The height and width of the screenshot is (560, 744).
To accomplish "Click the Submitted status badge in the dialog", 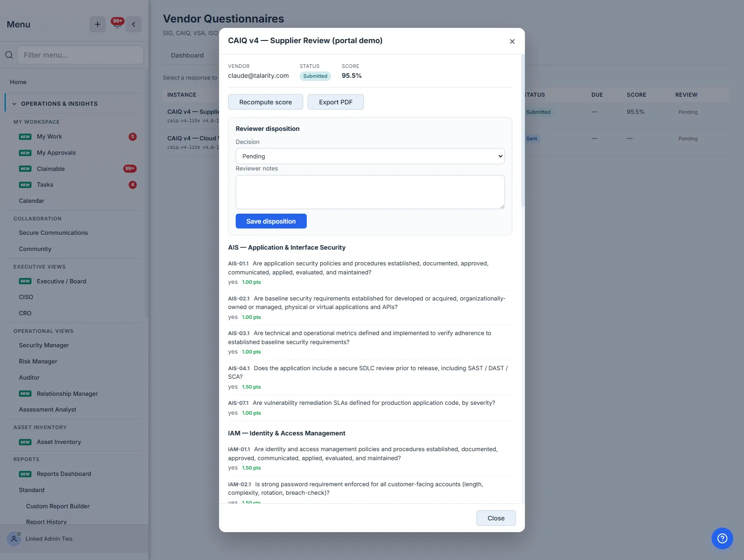I will pos(315,76).
